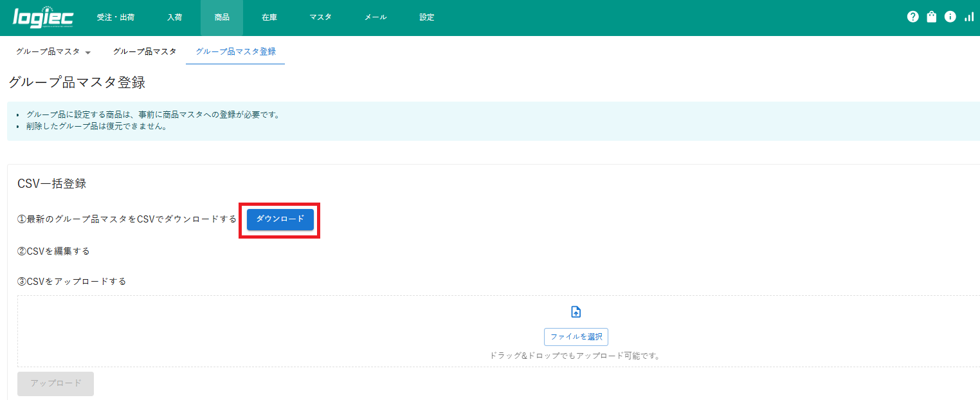Screen dimensions: 980x400
Task: Open the マスタ menu
Action: 320,17
